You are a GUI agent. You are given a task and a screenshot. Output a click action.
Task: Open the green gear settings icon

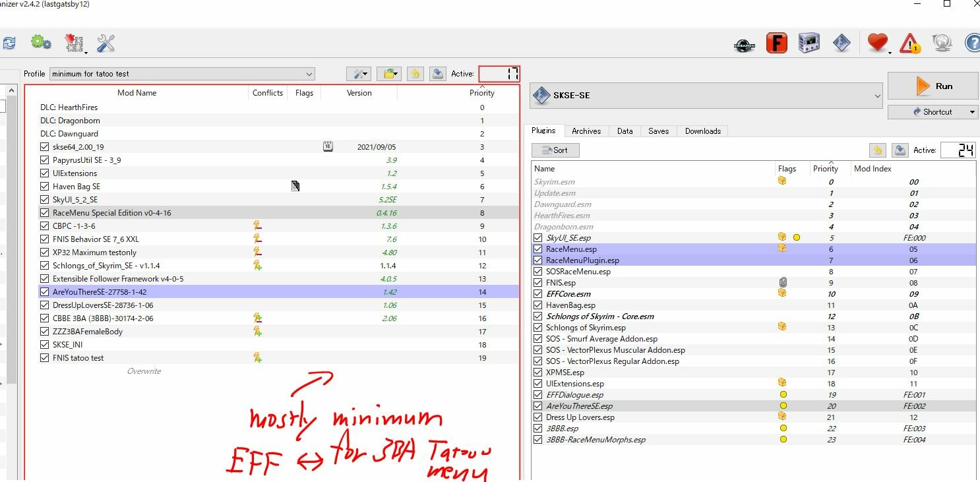point(41,43)
